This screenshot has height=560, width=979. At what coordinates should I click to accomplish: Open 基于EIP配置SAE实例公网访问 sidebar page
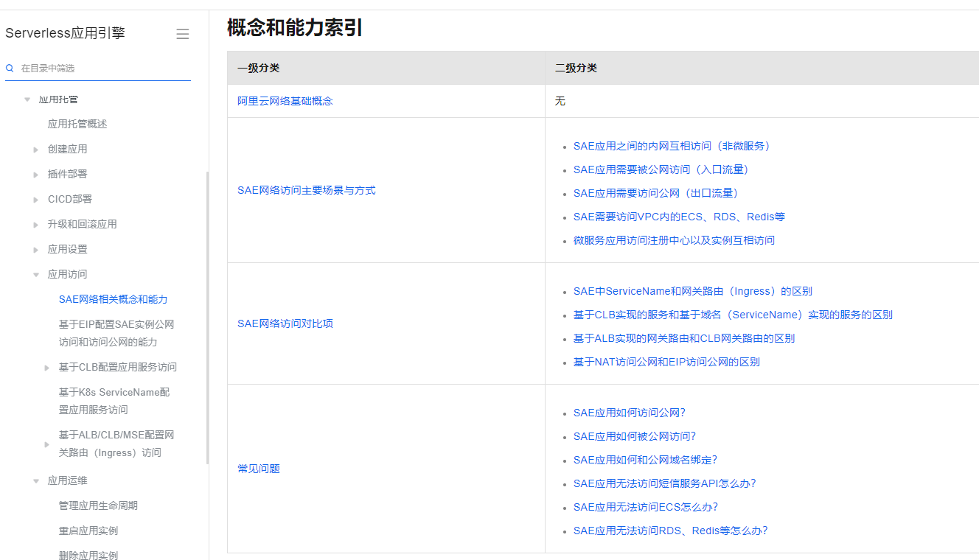[116, 333]
